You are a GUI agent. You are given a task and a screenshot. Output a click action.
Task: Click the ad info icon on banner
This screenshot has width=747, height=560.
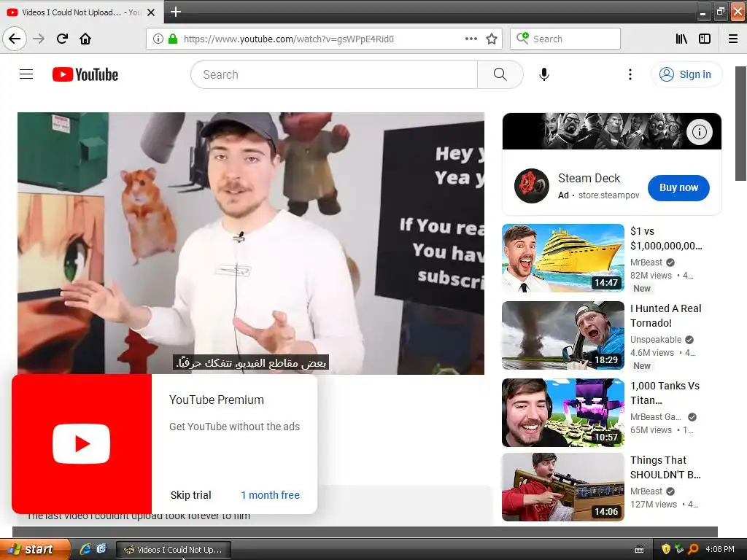point(699,132)
